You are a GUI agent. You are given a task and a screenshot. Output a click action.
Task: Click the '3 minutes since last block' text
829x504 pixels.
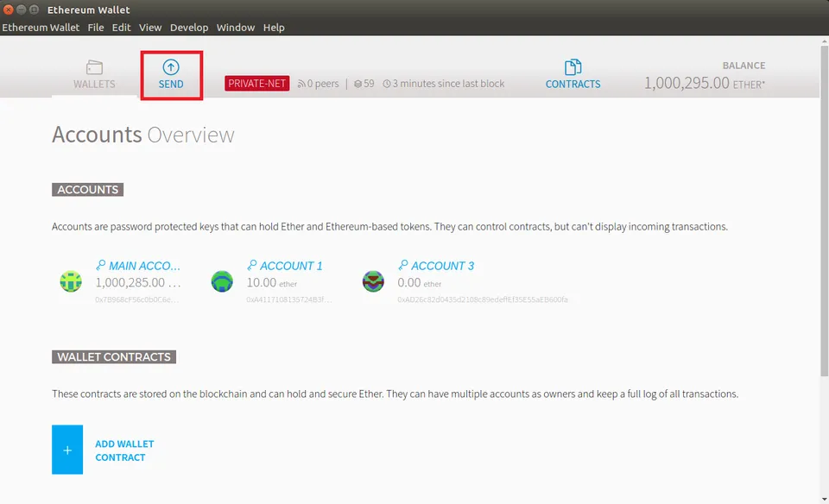(448, 84)
